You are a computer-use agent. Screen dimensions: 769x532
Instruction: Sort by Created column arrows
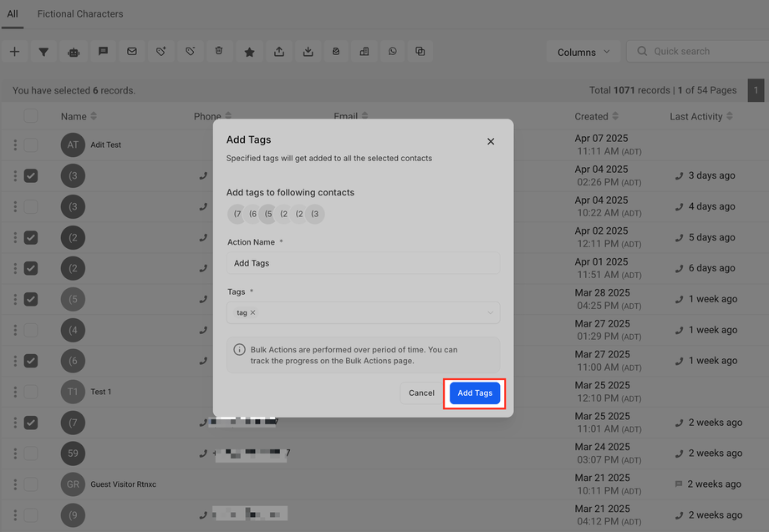[615, 116]
